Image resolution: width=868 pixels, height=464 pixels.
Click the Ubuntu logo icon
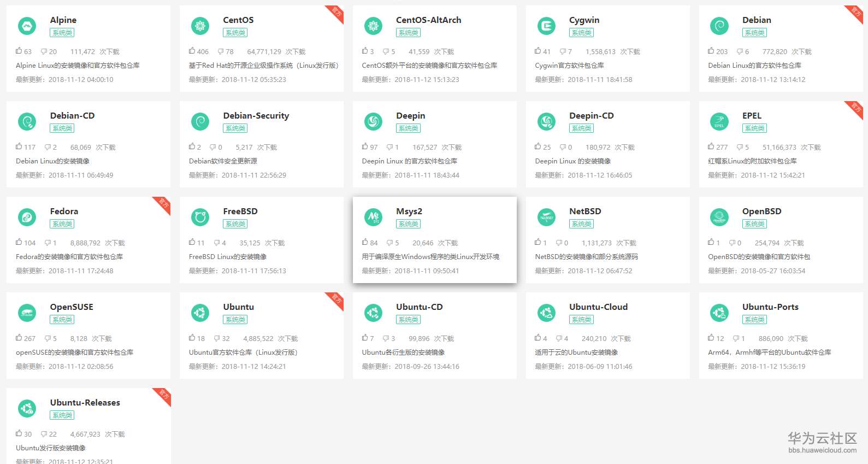coord(200,313)
